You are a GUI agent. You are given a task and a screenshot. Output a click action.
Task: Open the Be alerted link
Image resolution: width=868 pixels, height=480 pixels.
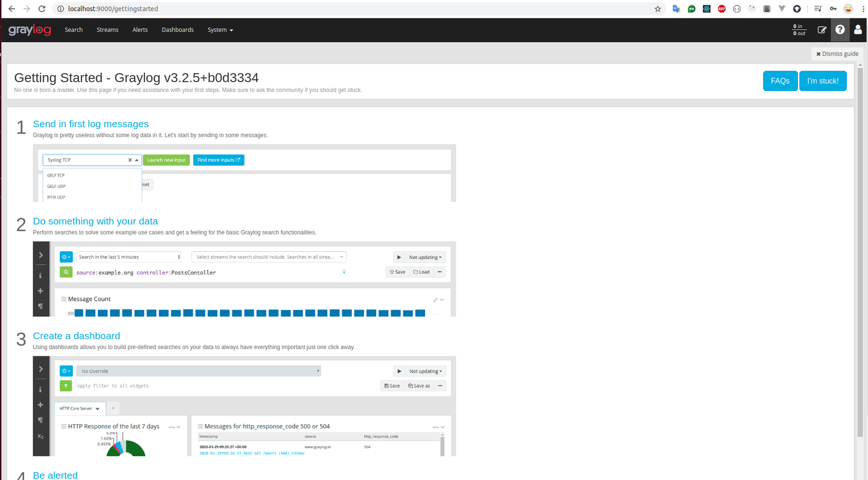point(55,475)
